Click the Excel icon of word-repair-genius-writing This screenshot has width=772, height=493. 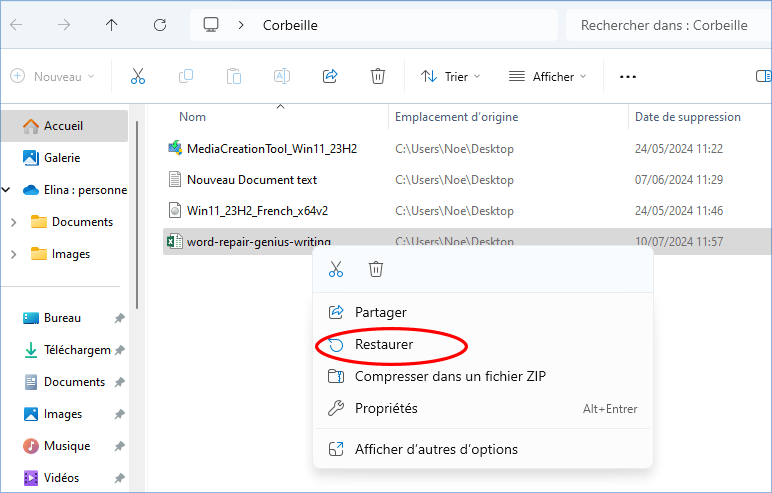[x=175, y=241]
